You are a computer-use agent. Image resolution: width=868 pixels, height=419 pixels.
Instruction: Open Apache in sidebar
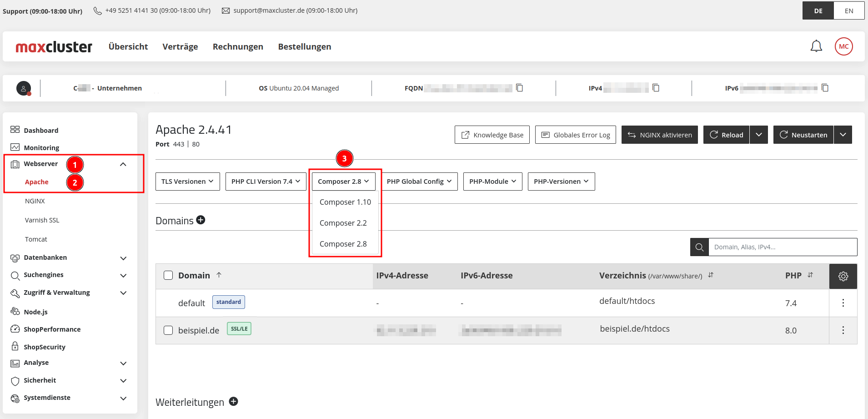(37, 182)
